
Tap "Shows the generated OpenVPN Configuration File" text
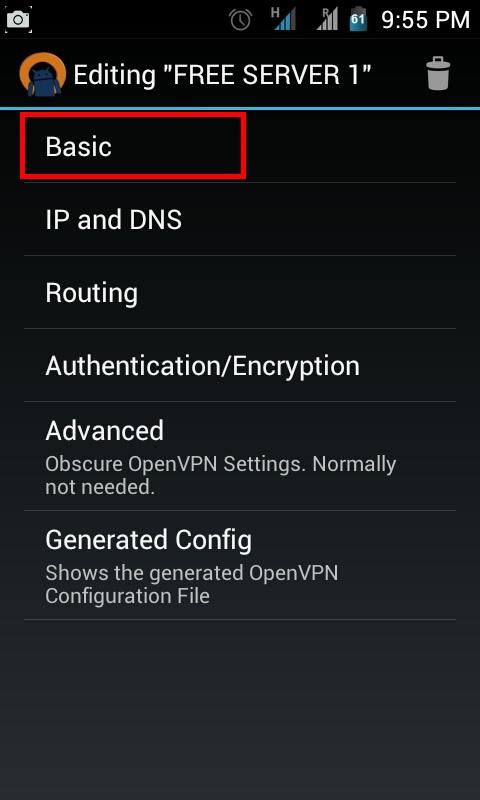click(x=192, y=585)
